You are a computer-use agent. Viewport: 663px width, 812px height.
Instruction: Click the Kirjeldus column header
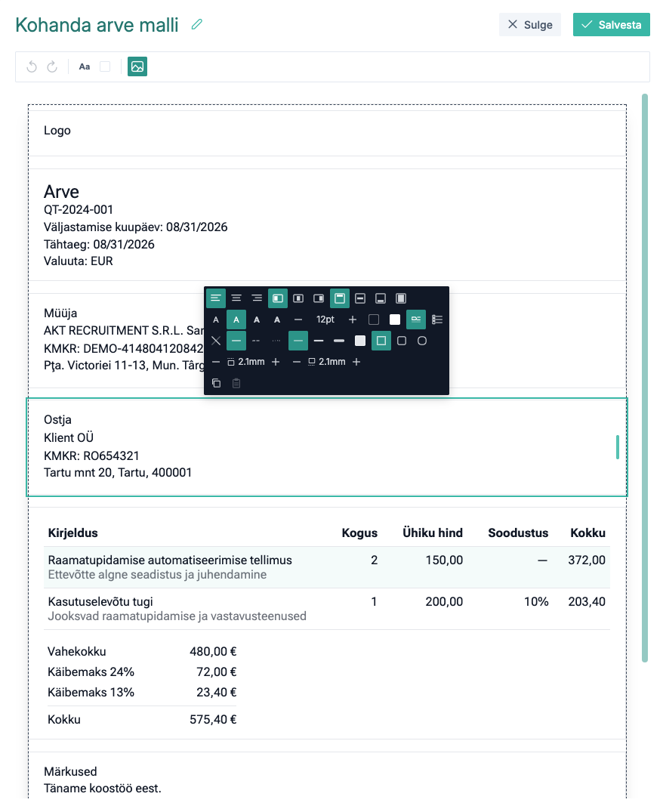[x=73, y=533]
